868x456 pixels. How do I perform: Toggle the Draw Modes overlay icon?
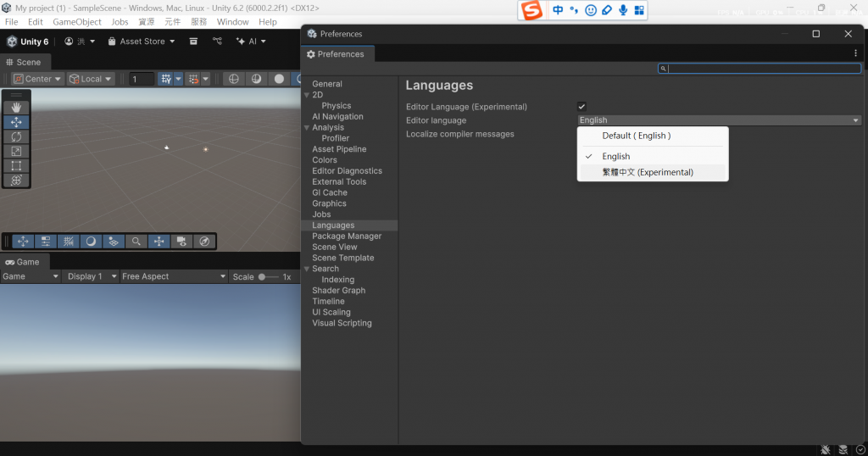coord(91,242)
